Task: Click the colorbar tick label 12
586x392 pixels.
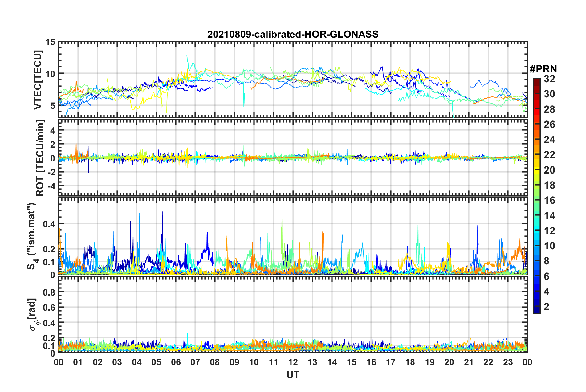Action: [549, 231]
